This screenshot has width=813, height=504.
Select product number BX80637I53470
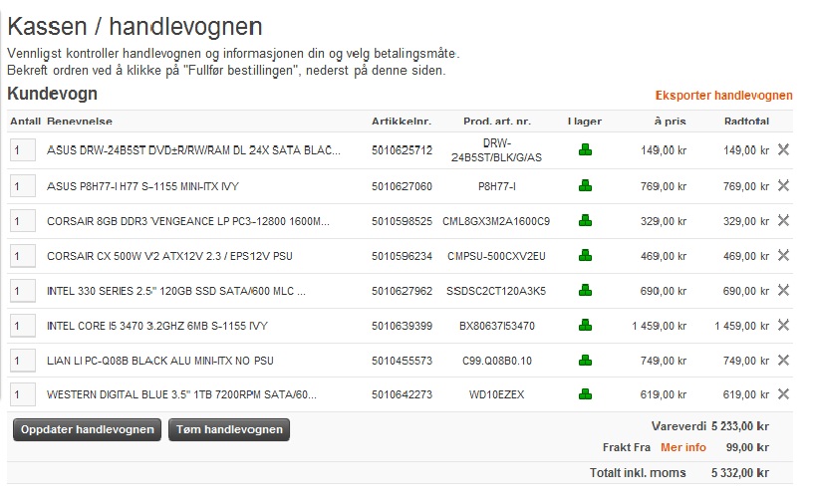click(x=497, y=326)
